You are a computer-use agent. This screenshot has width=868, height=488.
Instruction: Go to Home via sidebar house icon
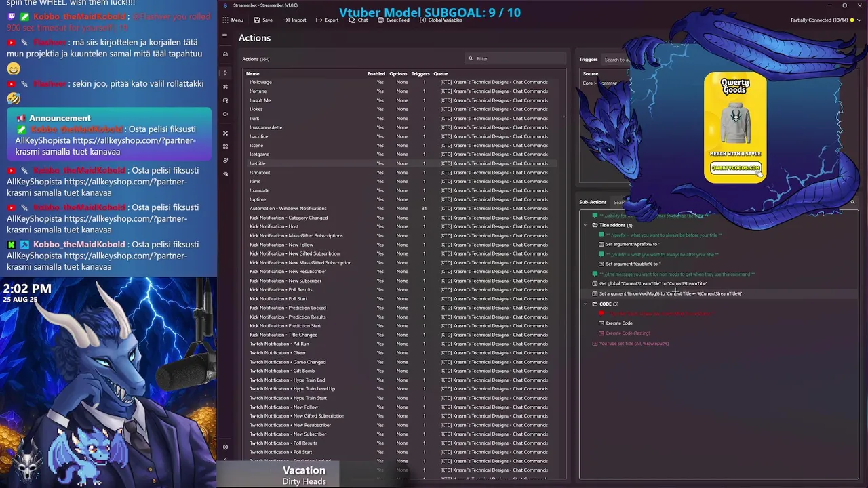tap(225, 54)
